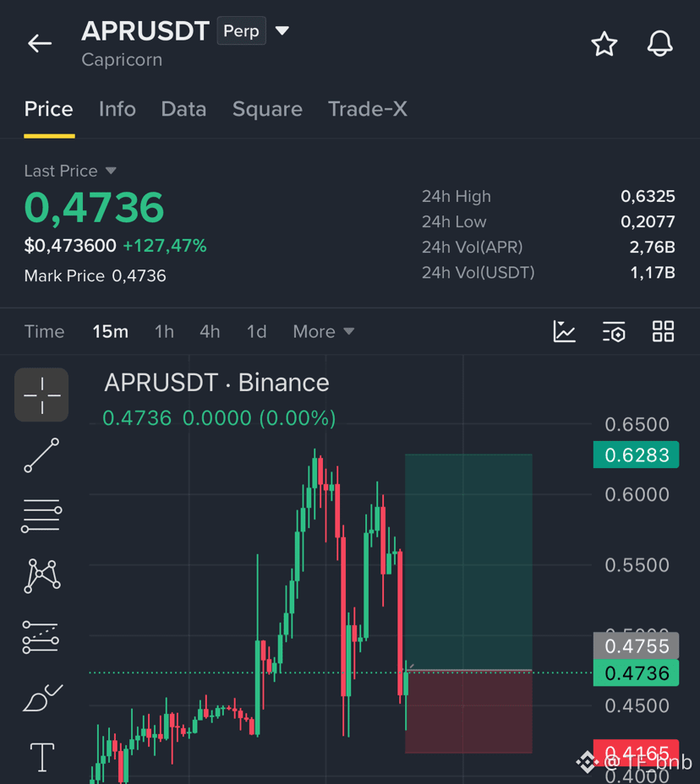
Task: Switch to the Price tab
Action: pyautogui.click(x=48, y=109)
